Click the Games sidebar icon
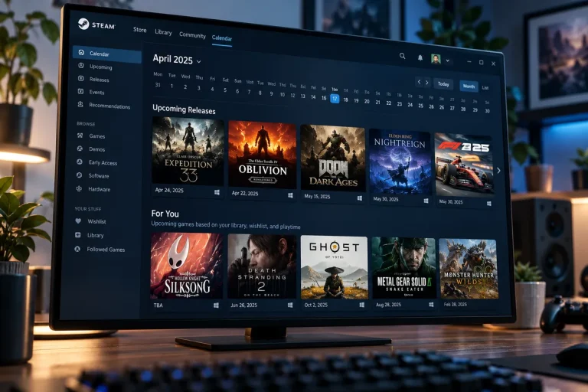588x392 pixels. [80, 136]
